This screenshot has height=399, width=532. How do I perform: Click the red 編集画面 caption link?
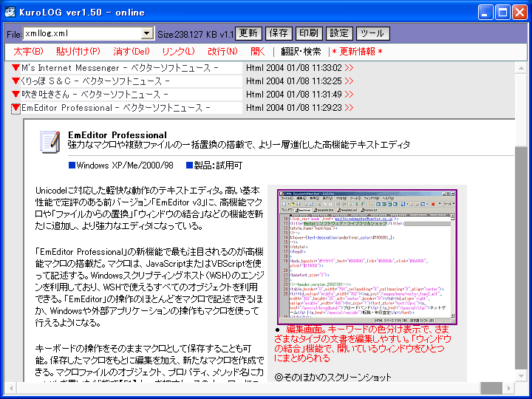click(363, 344)
